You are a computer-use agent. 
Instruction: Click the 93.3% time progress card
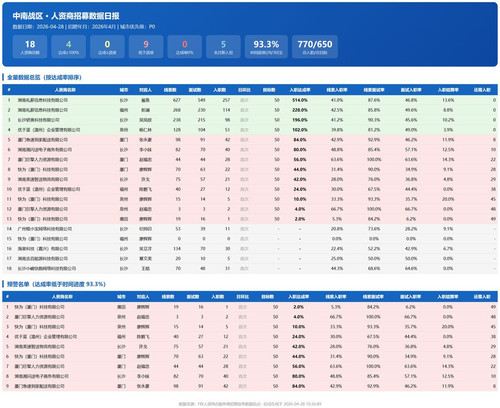tap(266, 47)
